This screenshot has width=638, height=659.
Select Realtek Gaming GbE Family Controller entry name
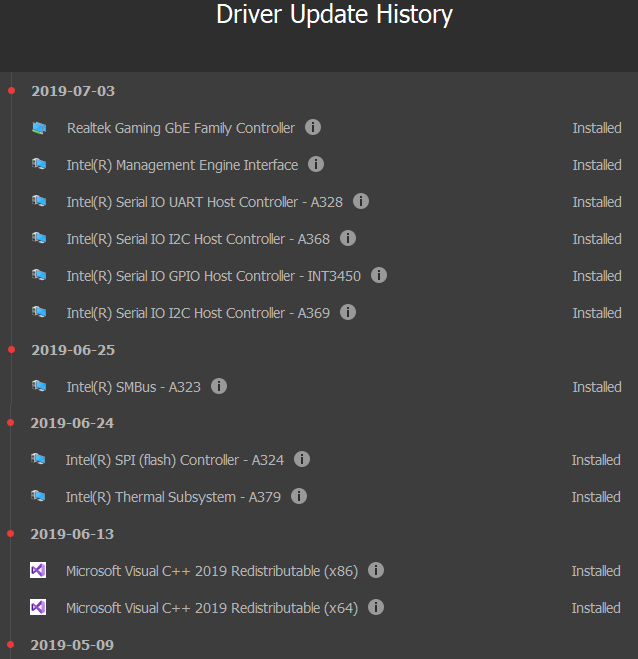pyautogui.click(x=181, y=128)
